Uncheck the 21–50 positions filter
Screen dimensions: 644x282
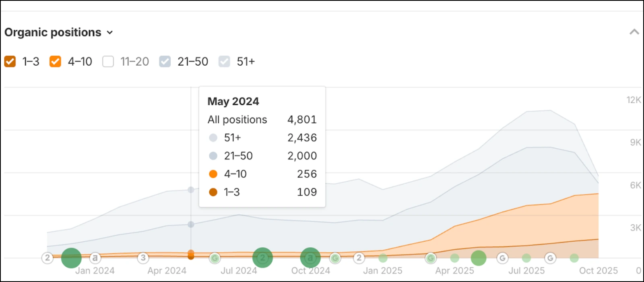click(165, 61)
